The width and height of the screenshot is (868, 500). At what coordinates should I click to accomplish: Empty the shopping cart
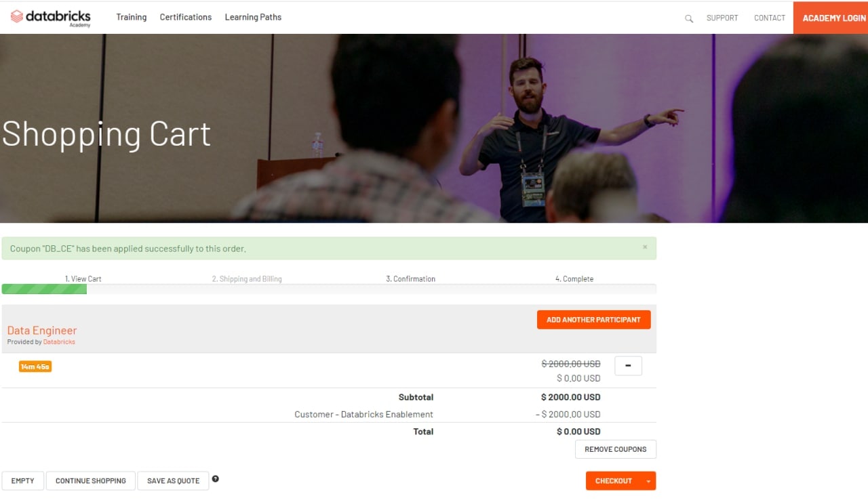pos(22,481)
